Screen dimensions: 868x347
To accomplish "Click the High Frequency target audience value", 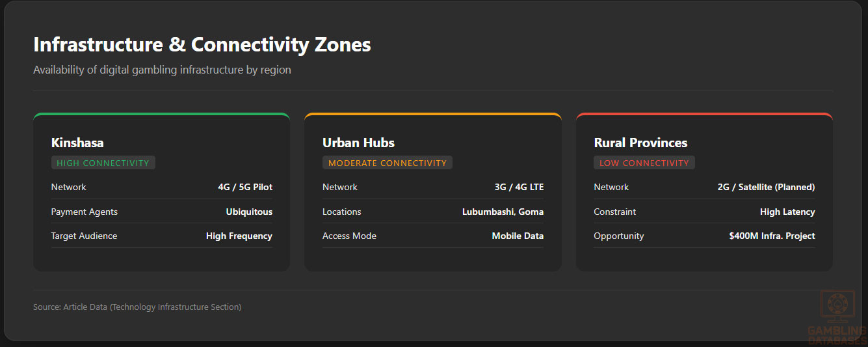I will pos(239,236).
